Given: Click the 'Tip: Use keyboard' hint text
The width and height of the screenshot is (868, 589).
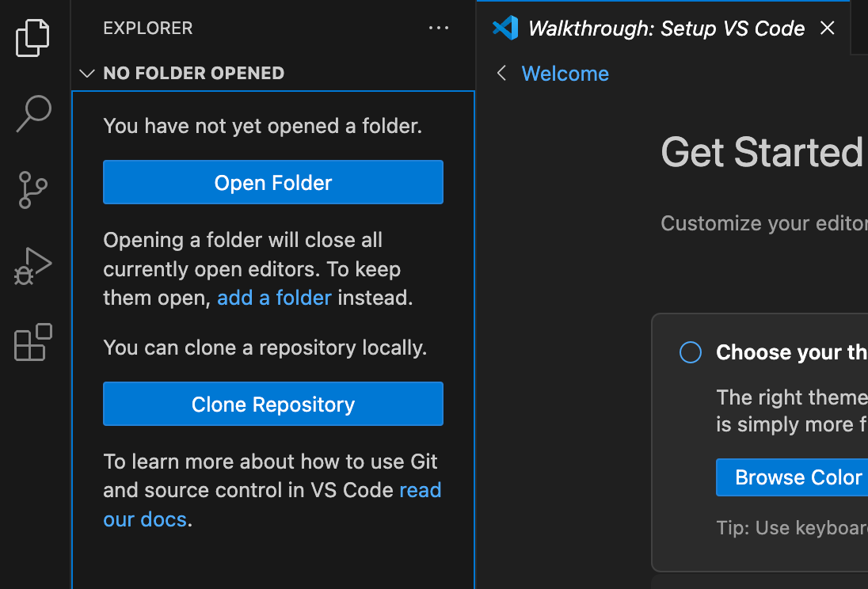Looking at the screenshot, I should (x=792, y=527).
